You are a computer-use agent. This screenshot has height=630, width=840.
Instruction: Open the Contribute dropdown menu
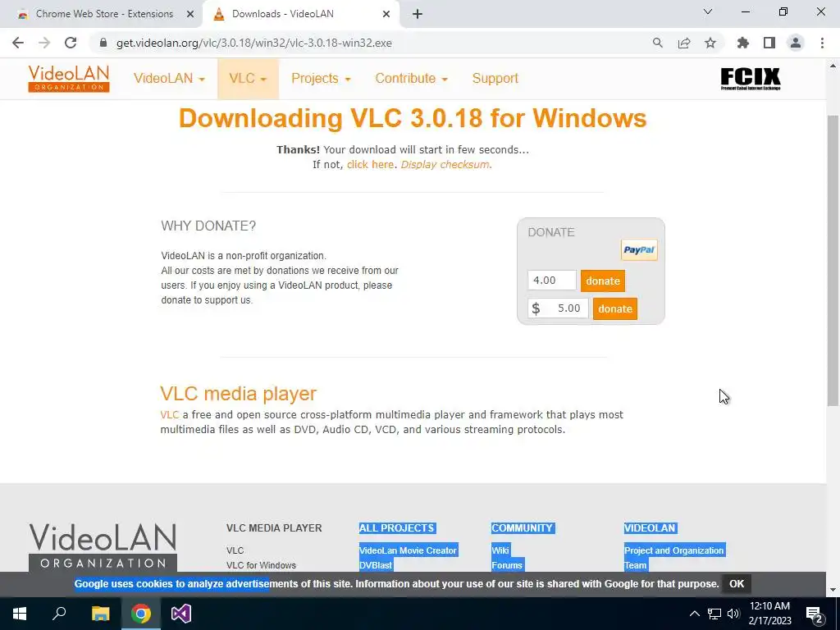tap(411, 78)
